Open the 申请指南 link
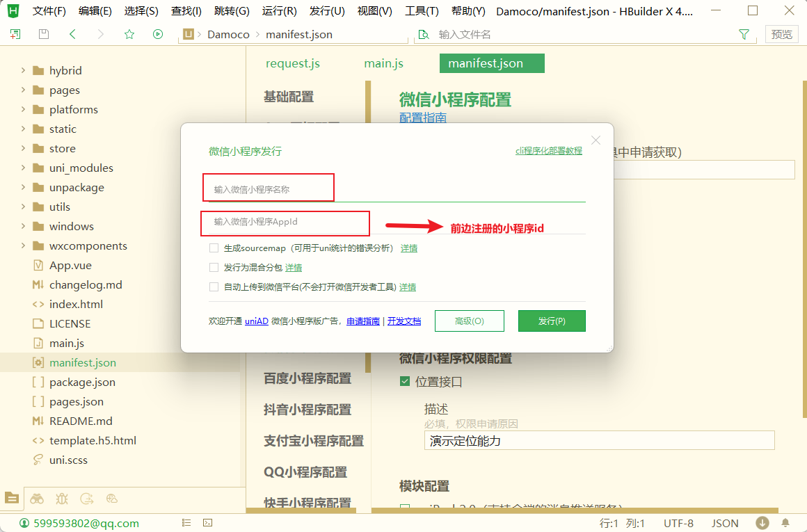807x532 pixels. tap(363, 321)
